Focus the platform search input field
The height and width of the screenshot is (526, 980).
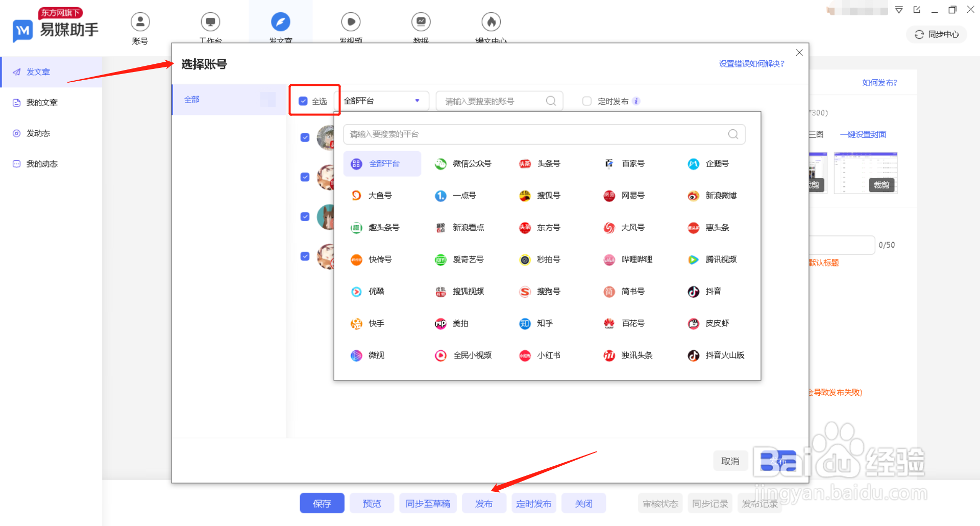[544, 134]
